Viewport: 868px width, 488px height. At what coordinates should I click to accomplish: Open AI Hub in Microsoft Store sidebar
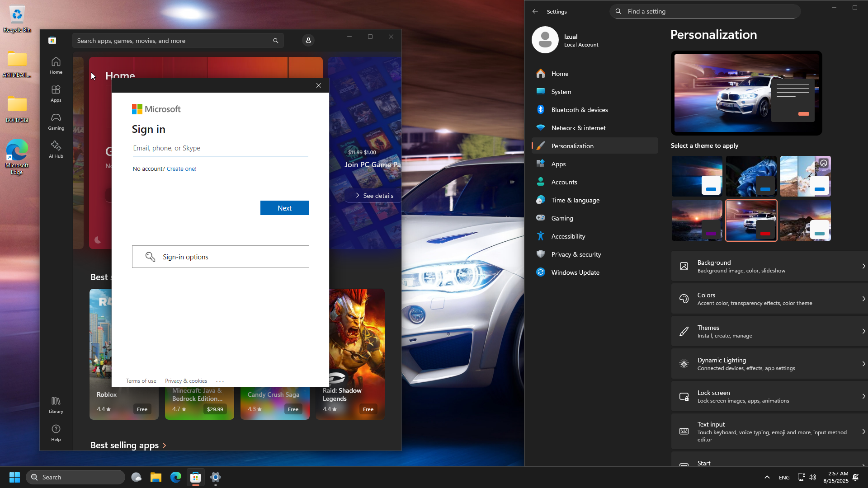[x=56, y=150]
